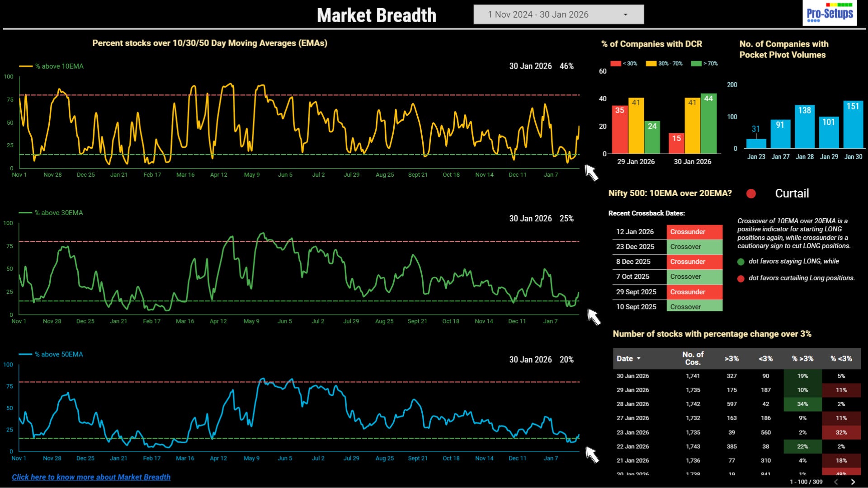
Task: Click the % >3% column header
Action: tap(802, 358)
